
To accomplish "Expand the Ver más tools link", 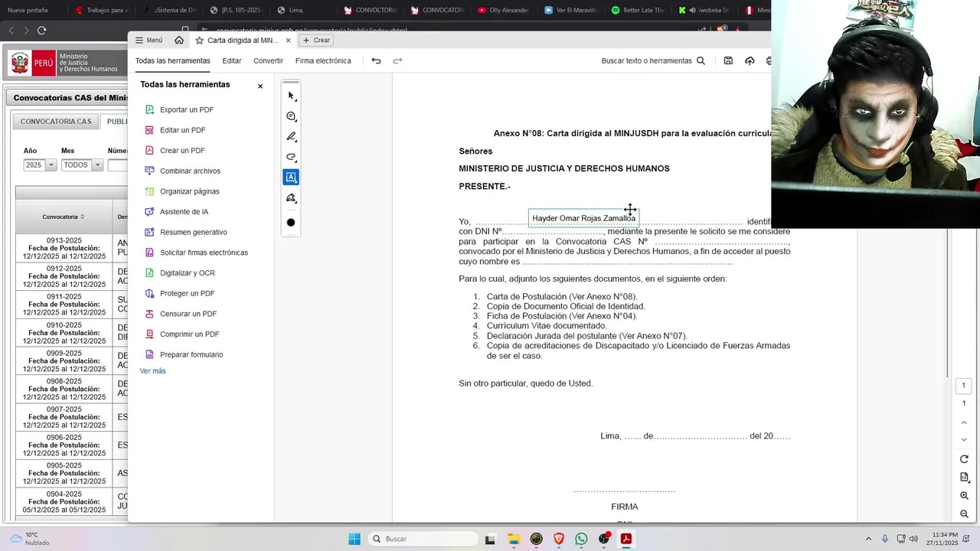I will (x=152, y=371).
